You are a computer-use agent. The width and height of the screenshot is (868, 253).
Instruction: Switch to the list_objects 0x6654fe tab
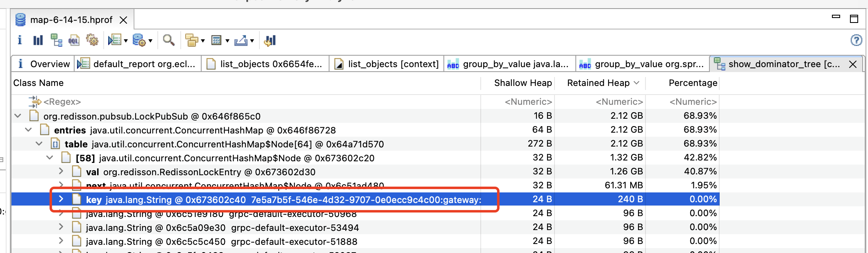(265, 64)
